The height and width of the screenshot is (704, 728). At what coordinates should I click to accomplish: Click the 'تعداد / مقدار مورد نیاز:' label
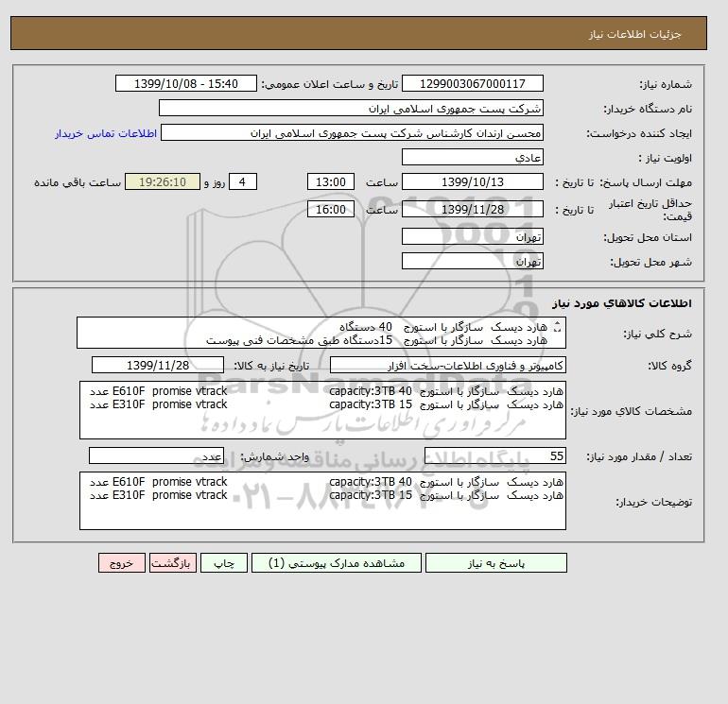(x=639, y=456)
